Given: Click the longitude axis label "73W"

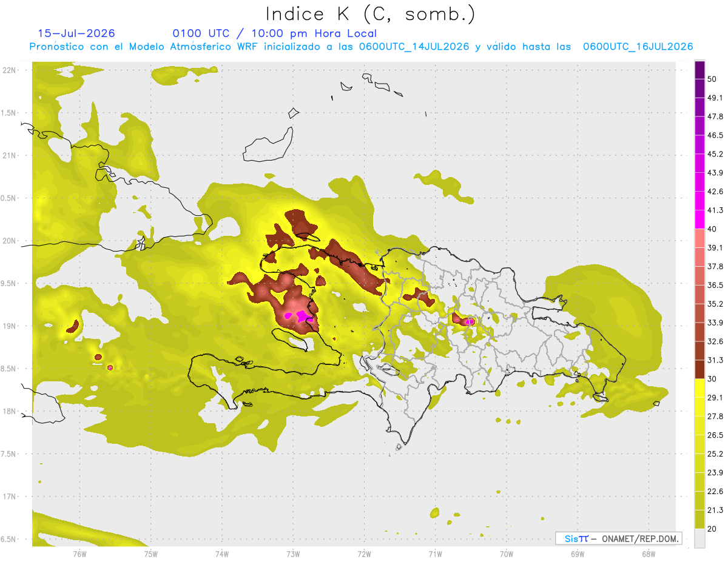Looking at the screenshot, I should [293, 554].
